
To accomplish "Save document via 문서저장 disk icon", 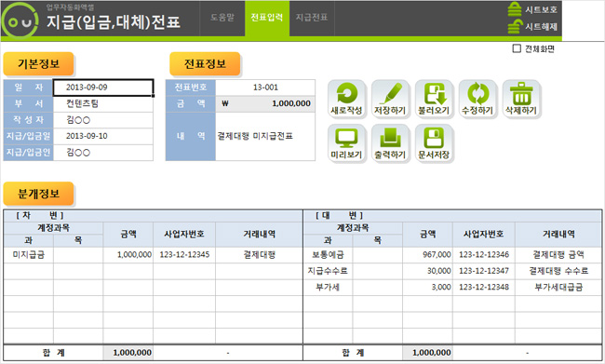I will (x=434, y=143).
